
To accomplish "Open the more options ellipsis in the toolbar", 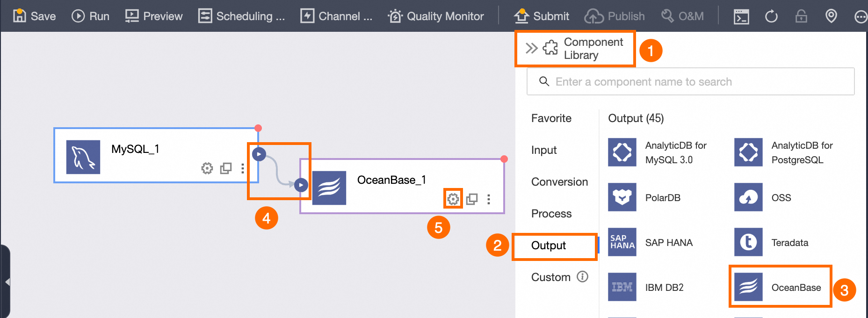I will tap(861, 17).
